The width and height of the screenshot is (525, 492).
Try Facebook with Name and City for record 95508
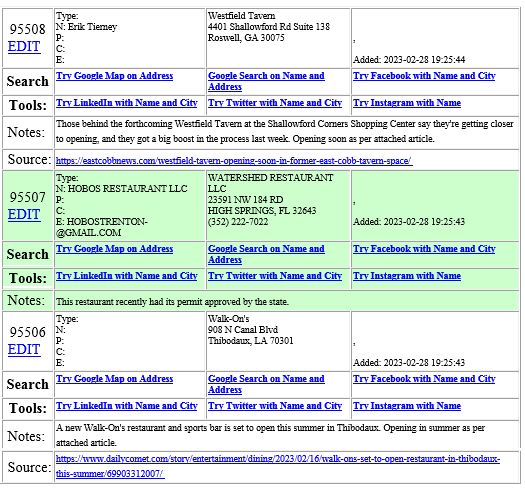[x=424, y=76]
